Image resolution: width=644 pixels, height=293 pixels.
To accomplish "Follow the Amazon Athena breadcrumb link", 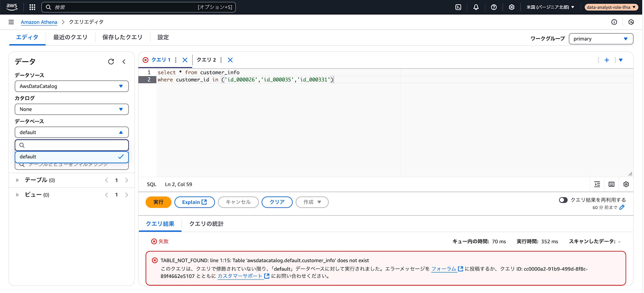I will pos(39,22).
